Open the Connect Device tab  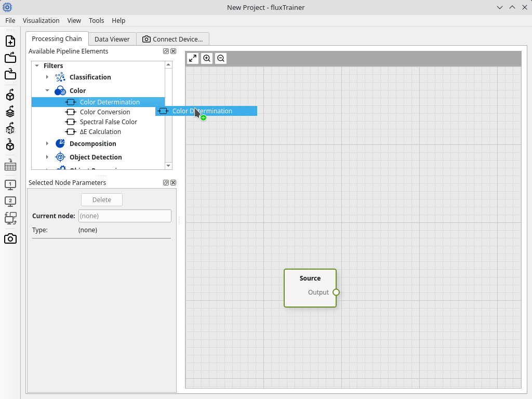tap(172, 39)
